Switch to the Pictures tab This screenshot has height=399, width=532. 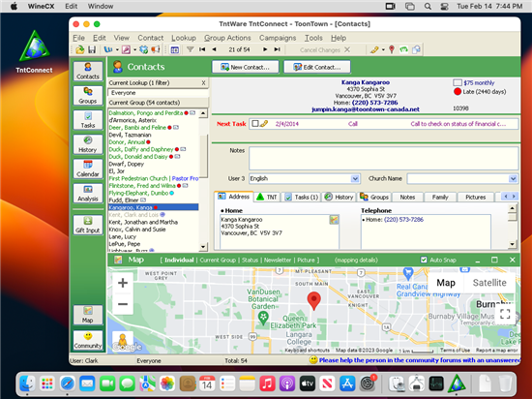coord(475,197)
